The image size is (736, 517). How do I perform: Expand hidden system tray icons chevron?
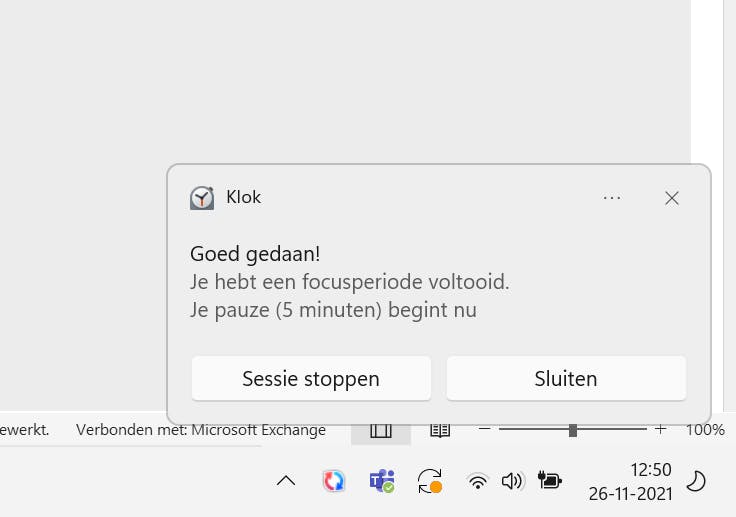pos(286,481)
